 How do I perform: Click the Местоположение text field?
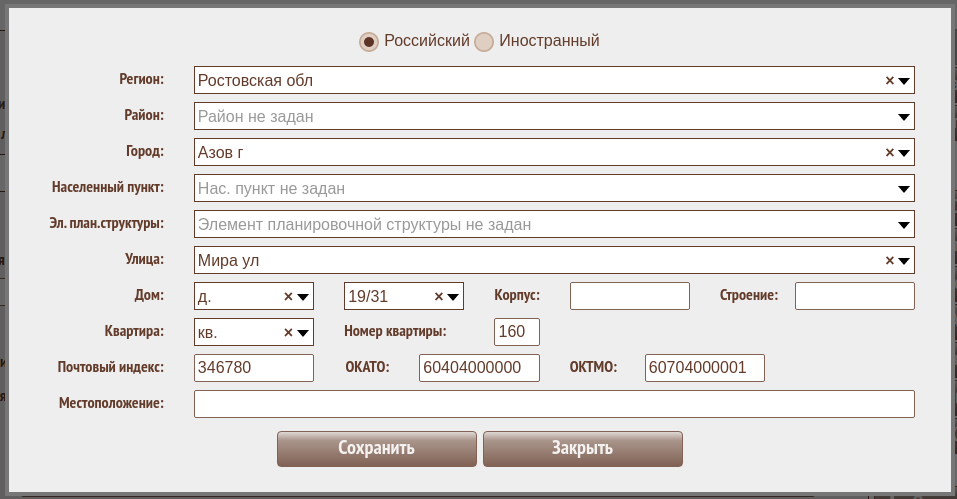click(554, 404)
